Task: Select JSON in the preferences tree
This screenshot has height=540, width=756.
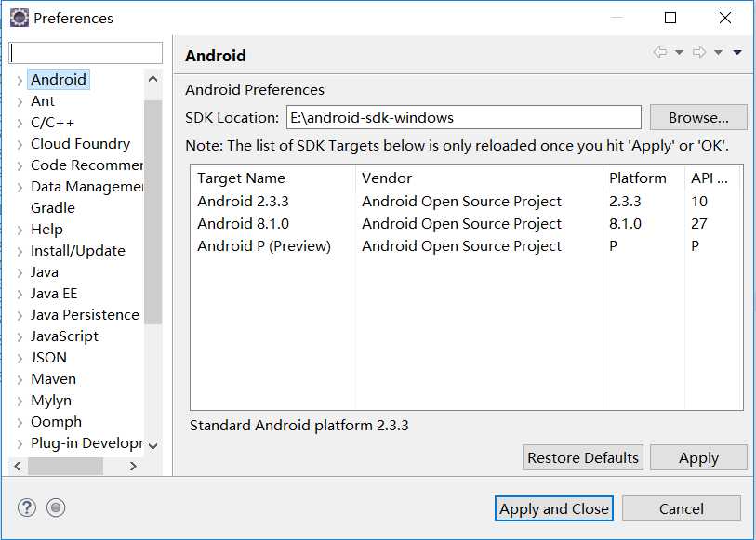Action: [x=48, y=358]
